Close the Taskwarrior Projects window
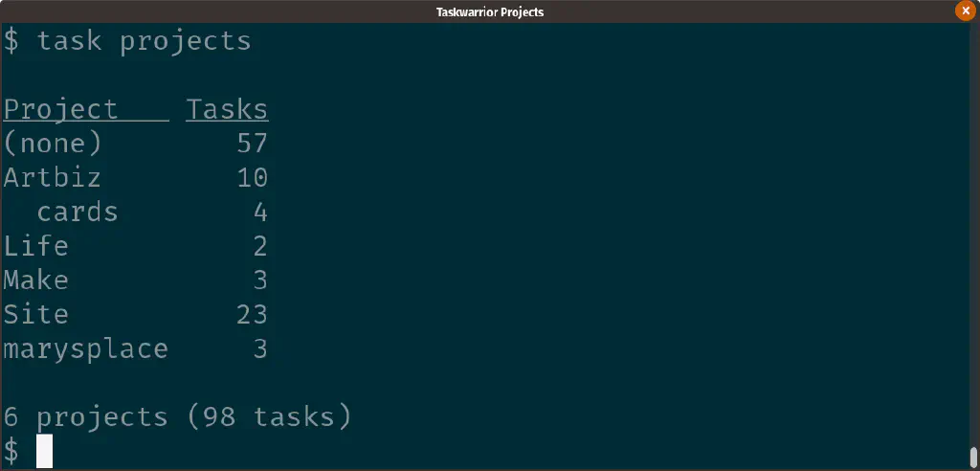 pyautogui.click(x=965, y=11)
